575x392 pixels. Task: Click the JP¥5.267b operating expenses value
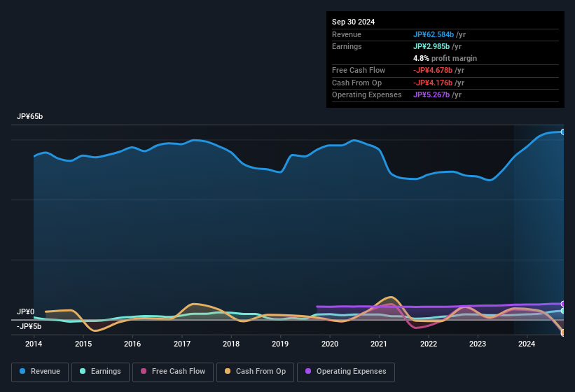tap(431, 95)
